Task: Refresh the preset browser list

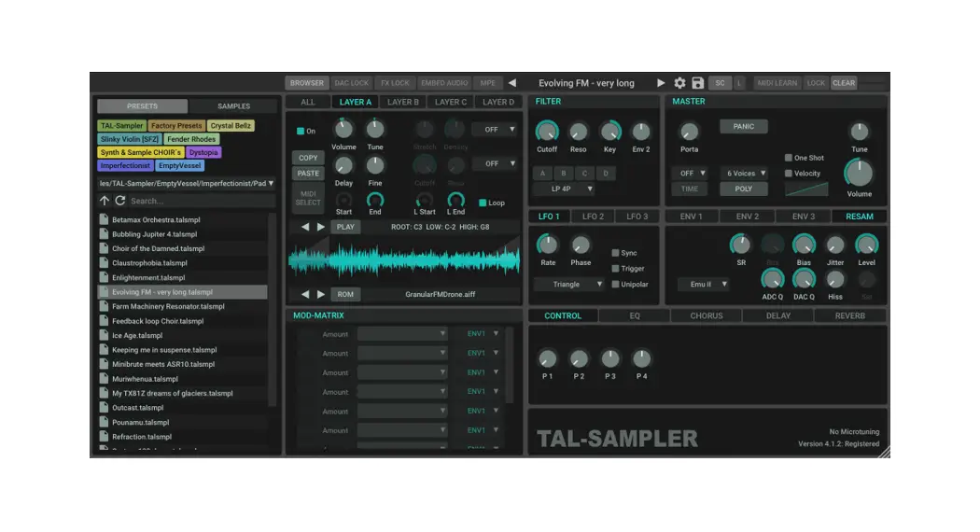Action: point(120,201)
